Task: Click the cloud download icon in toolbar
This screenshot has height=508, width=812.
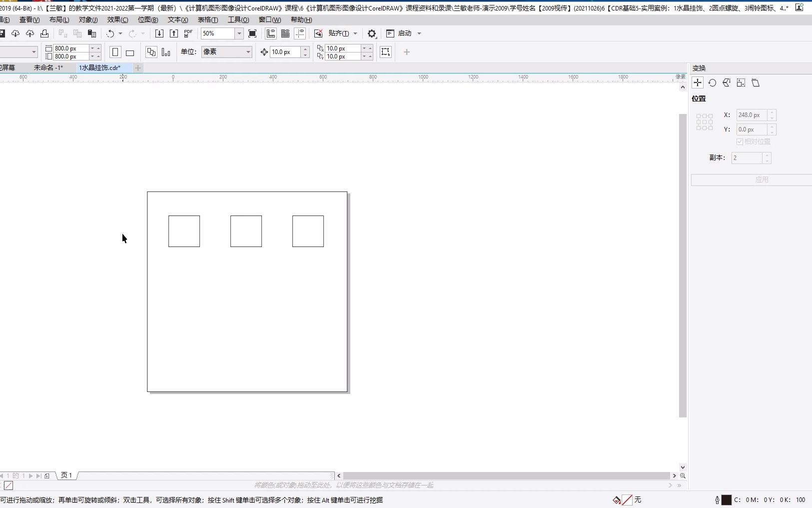Action: pyautogui.click(x=15, y=33)
